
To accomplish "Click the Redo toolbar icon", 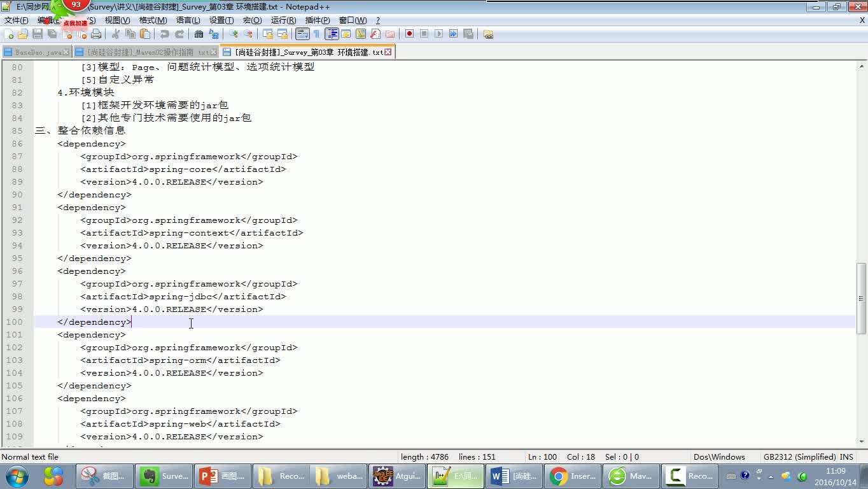I will coord(179,34).
